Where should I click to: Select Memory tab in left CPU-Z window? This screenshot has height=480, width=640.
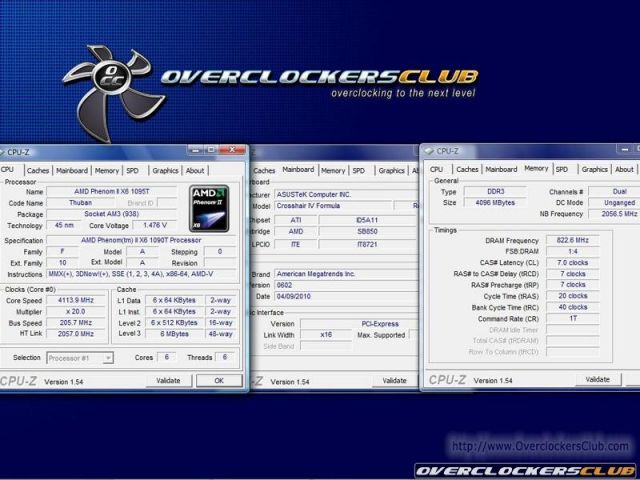pyautogui.click(x=107, y=171)
